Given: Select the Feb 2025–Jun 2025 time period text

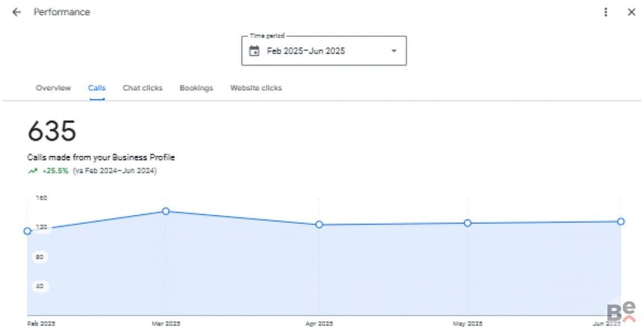Looking at the screenshot, I should pyautogui.click(x=306, y=51).
